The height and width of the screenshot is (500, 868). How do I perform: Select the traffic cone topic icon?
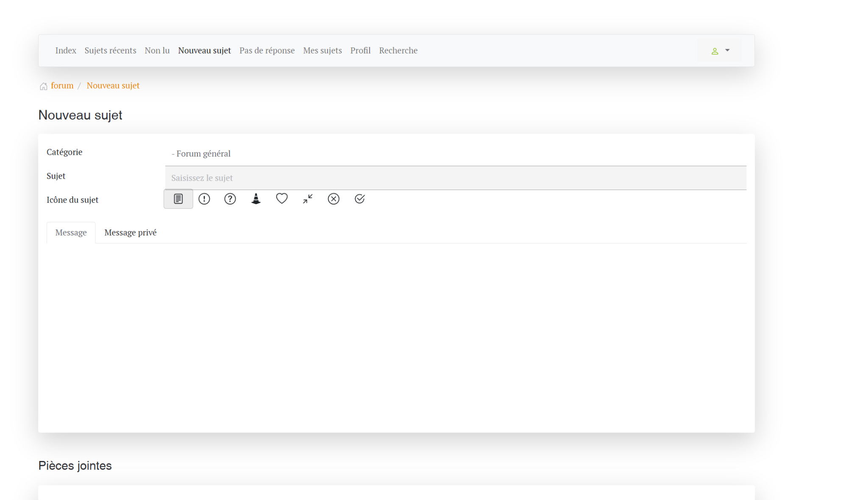click(256, 199)
